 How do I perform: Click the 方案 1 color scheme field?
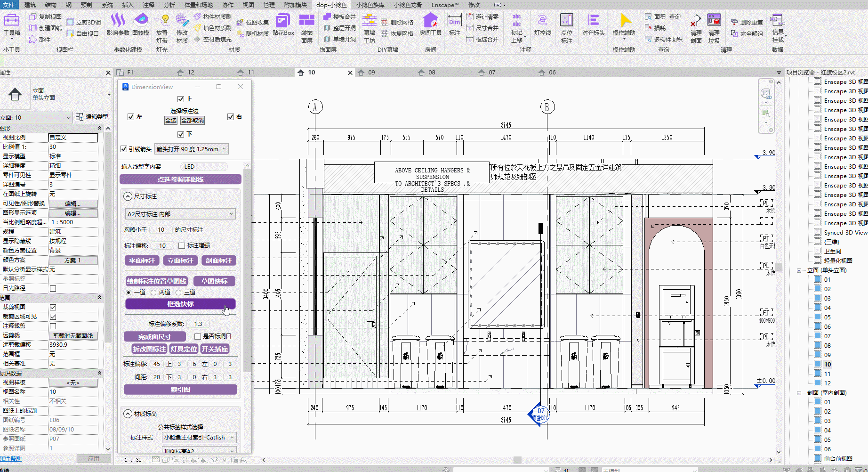coord(73,260)
